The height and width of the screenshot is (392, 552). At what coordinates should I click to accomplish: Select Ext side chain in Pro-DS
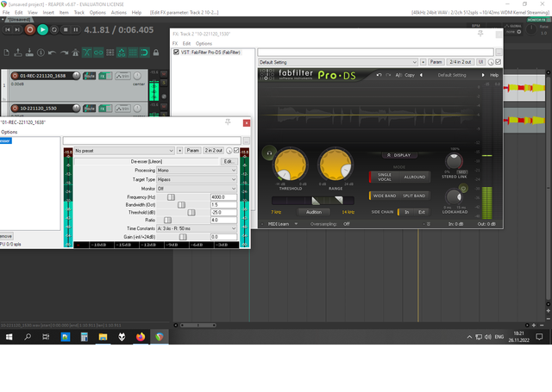(422, 212)
